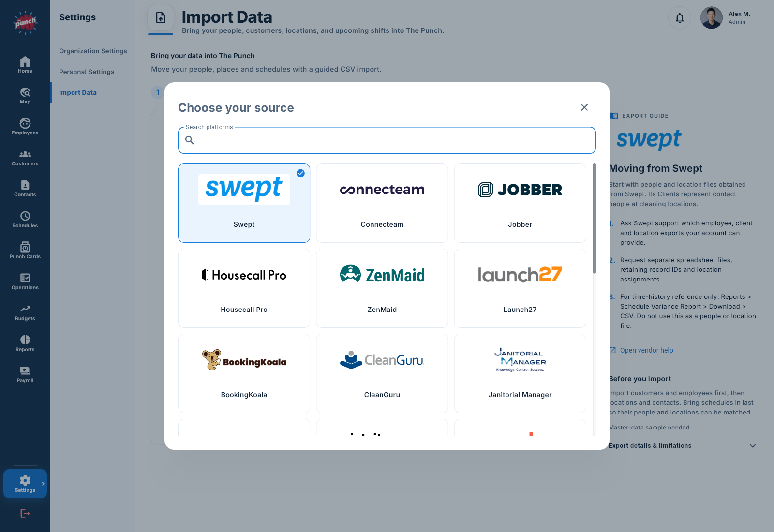Click the Settings gear in sidebar
774x532 pixels.
25,484
